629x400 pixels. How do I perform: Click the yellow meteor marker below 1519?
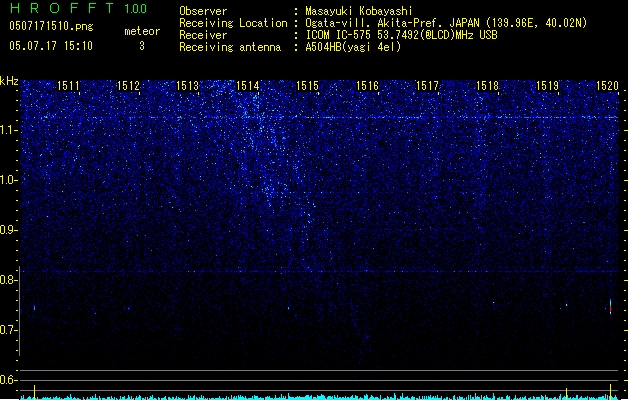[566, 393]
